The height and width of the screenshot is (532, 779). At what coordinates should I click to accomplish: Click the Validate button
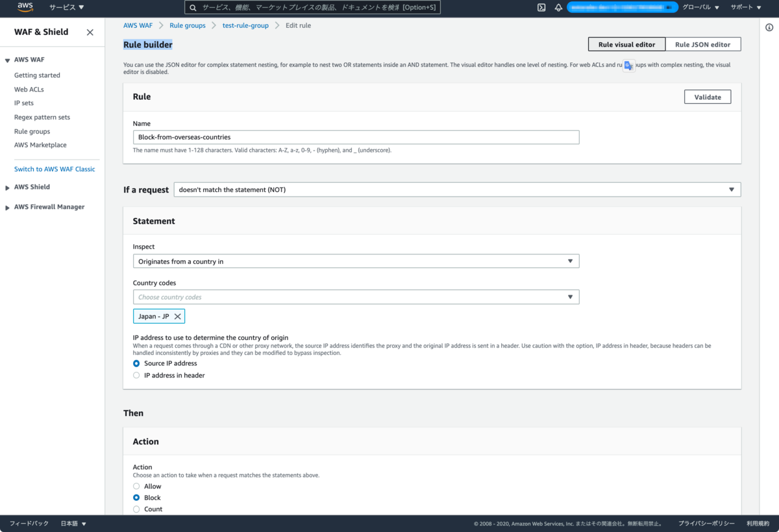click(x=708, y=97)
